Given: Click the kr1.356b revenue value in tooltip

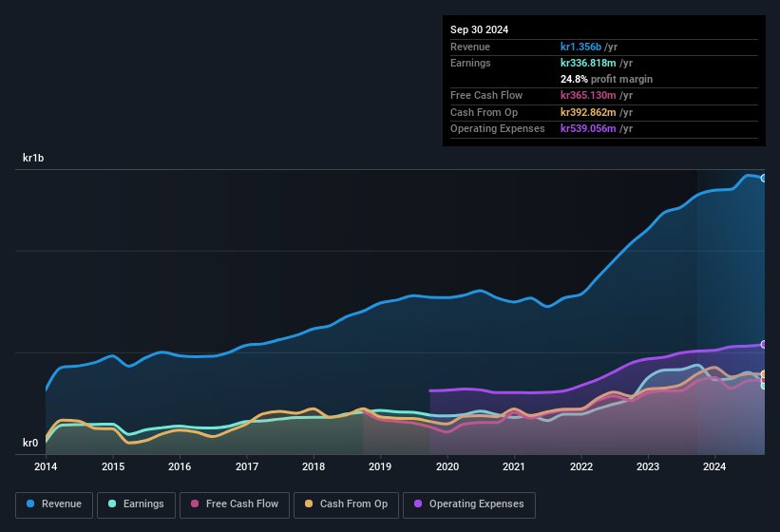Looking at the screenshot, I should [585, 47].
